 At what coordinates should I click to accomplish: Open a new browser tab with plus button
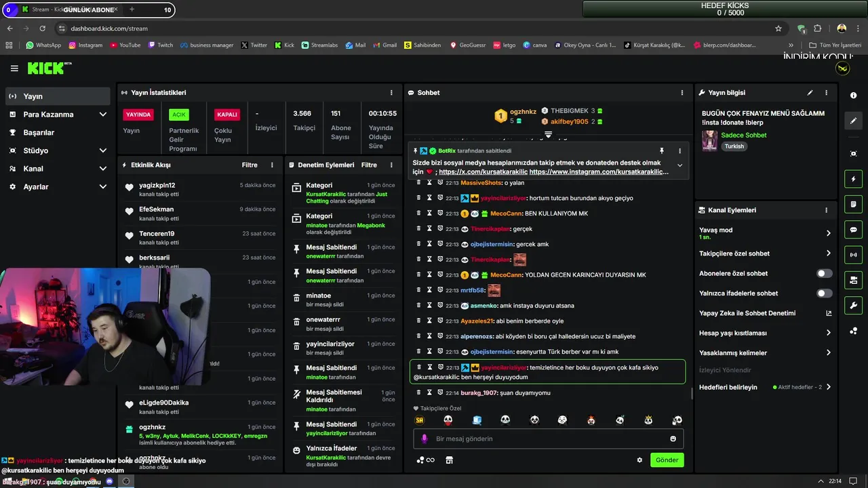click(132, 9)
